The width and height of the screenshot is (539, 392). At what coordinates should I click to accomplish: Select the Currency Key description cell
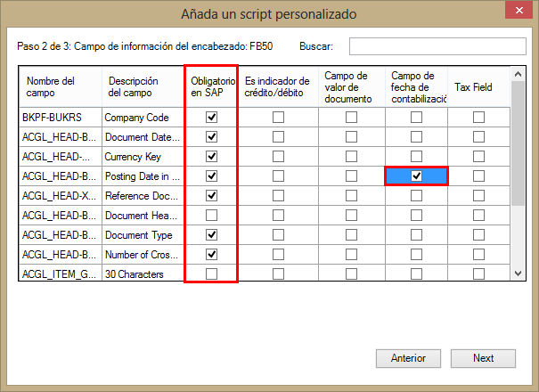(143, 157)
